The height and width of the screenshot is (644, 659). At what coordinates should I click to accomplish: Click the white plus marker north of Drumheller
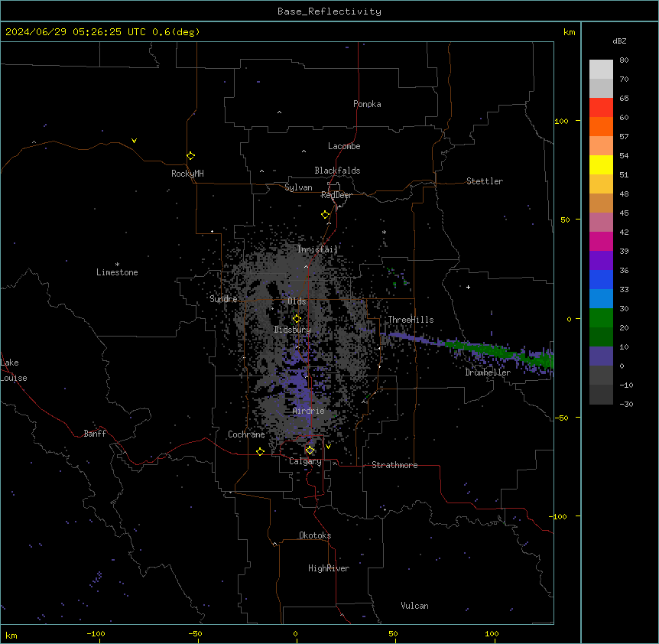468,287
